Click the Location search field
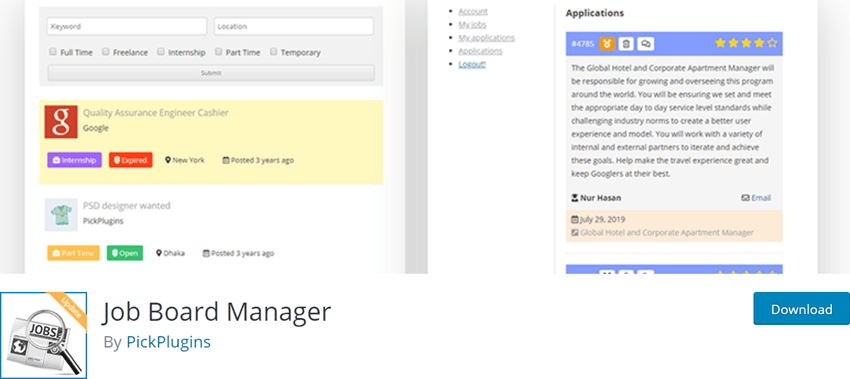 294,26
